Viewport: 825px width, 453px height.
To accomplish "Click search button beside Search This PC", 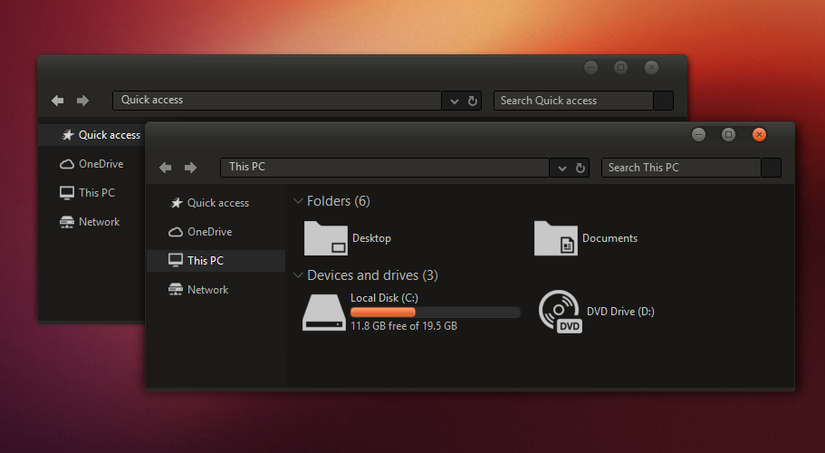I will 771,168.
